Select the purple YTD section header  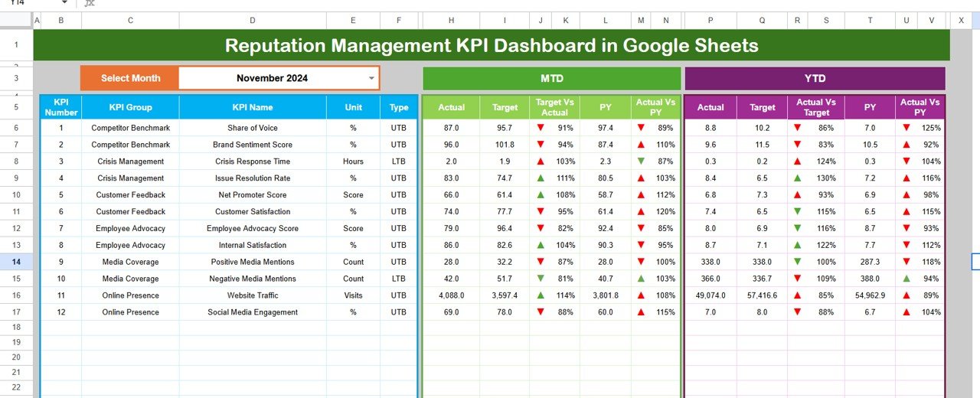815,78
